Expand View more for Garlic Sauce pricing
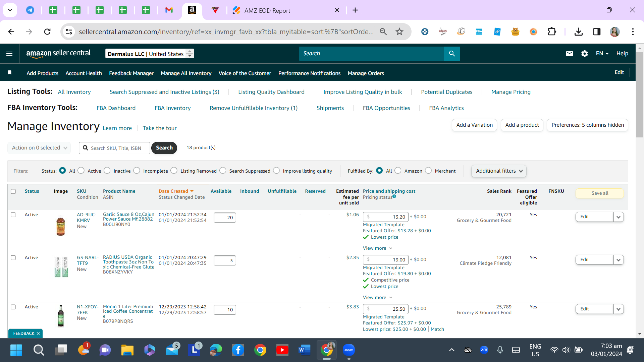The image size is (644, 362). click(x=378, y=248)
